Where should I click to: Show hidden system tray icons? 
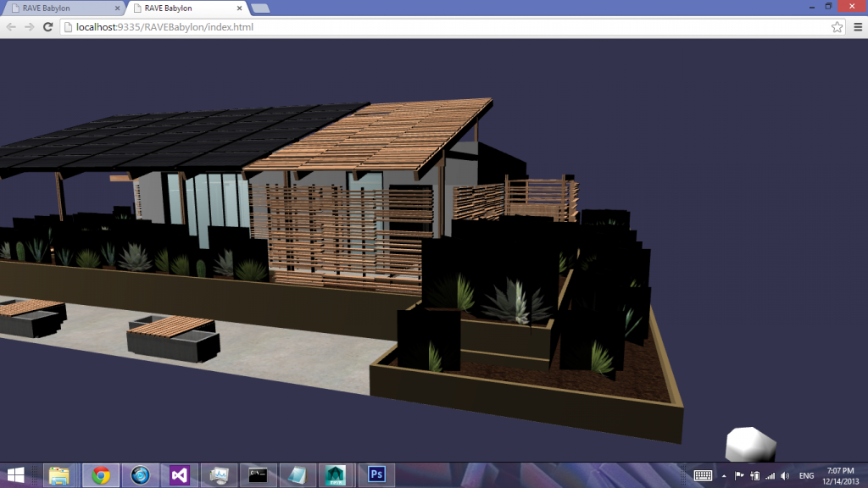(x=723, y=476)
